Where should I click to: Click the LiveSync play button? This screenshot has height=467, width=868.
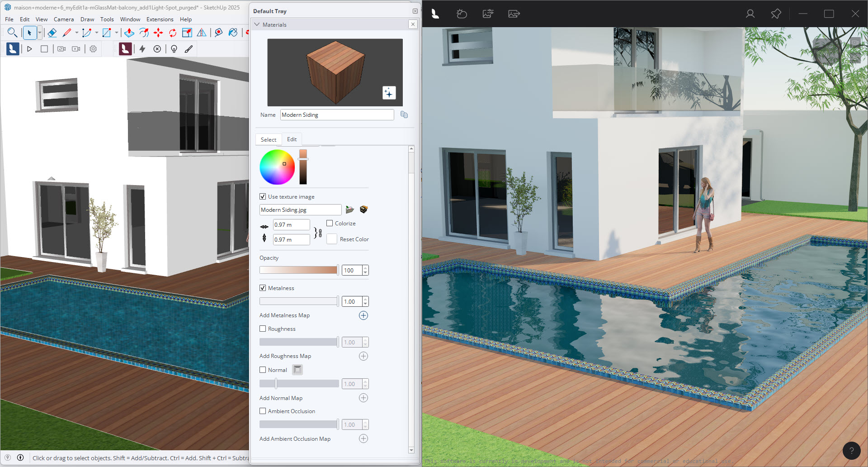(x=29, y=48)
